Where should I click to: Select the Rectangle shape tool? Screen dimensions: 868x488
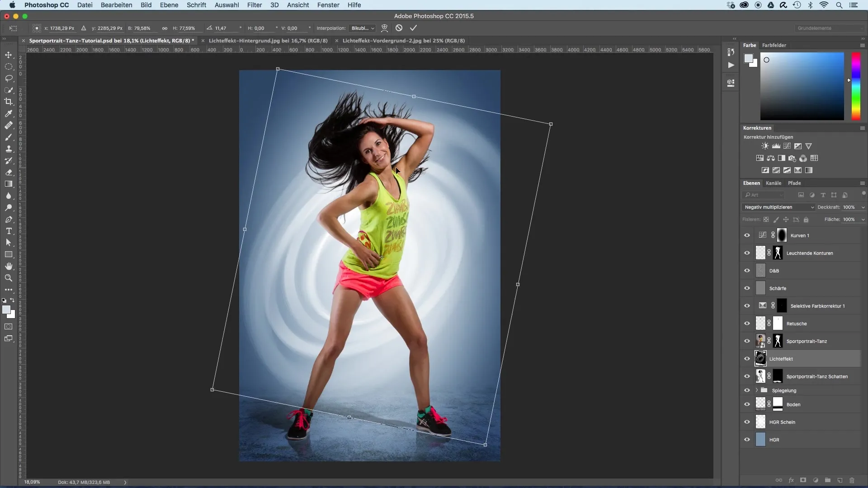click(x=9, y=254)
